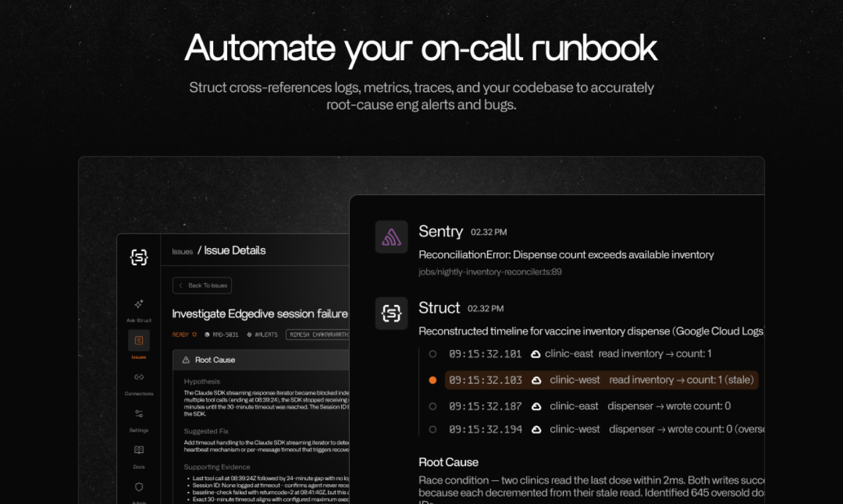Open the jobs/nightly-inventory-reconciler.ts:89 file link
The height and width of the screenshot is (504, 843).
(490, 272)
